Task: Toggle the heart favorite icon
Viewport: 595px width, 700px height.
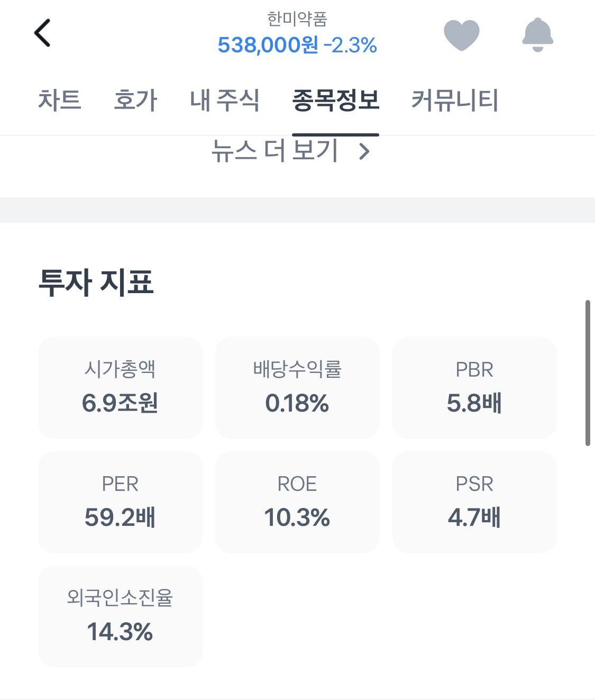Action: click(461, 34)
